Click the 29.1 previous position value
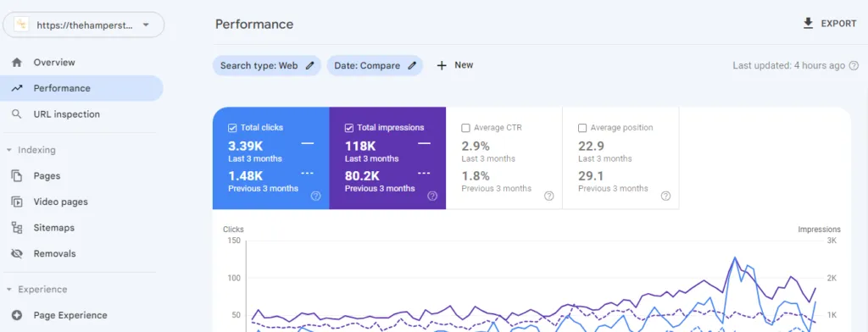Screen dimensions: 868x332 [x=591, y=176]
